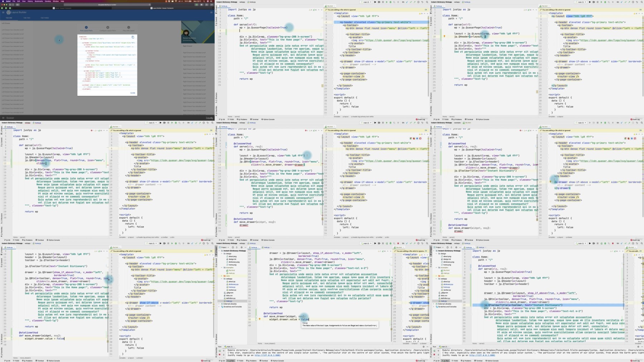Open Event Log in False-tooltip frame's status bar

420,361
